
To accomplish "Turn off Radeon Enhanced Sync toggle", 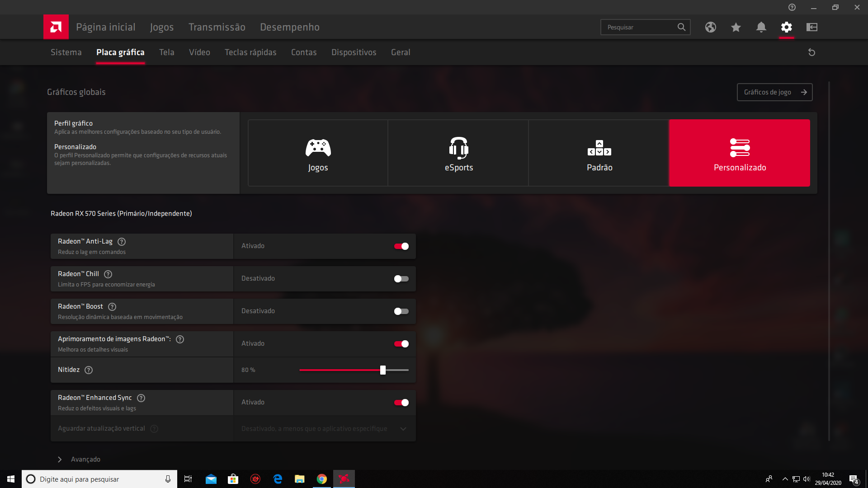I will pyautogui.click(x=401, y=403).
